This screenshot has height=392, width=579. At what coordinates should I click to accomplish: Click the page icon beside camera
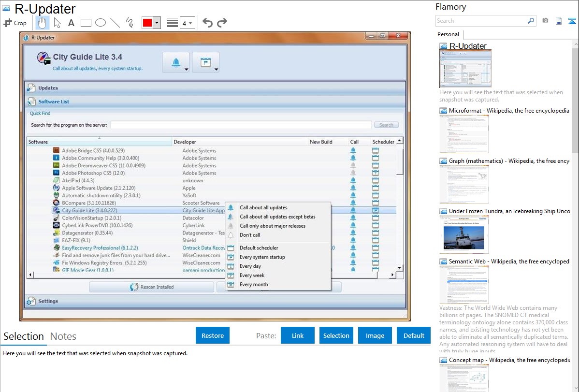pyautogui.click(x=559, y=21)
